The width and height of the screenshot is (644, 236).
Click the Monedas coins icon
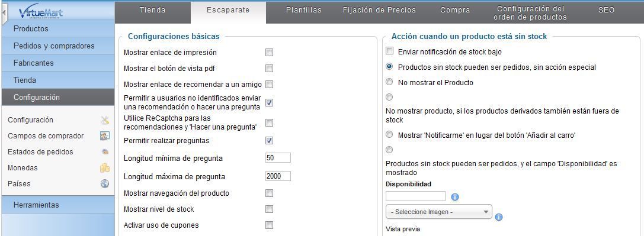(x=105, y=168)
